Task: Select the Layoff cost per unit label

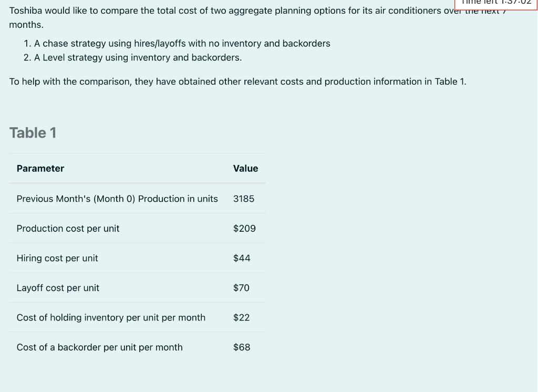Action: coord(58,288)
